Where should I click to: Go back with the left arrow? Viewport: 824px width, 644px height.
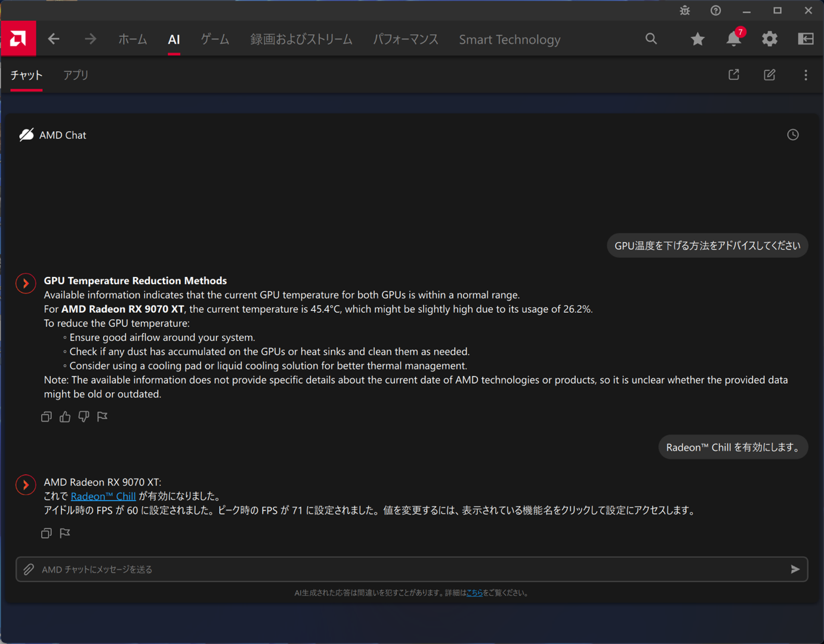[x=54, y=39]
